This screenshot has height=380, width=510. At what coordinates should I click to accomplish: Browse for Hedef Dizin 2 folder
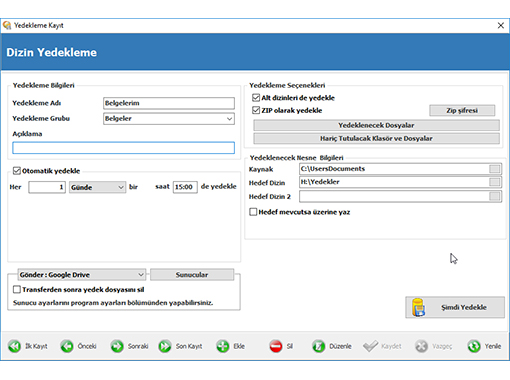[x=495, y=196]
